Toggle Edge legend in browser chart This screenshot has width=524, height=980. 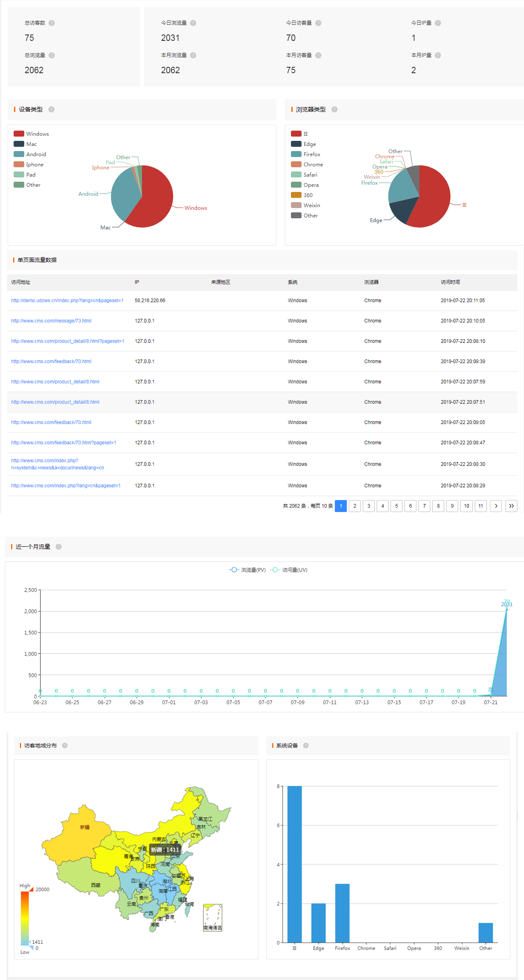(303, 144)
